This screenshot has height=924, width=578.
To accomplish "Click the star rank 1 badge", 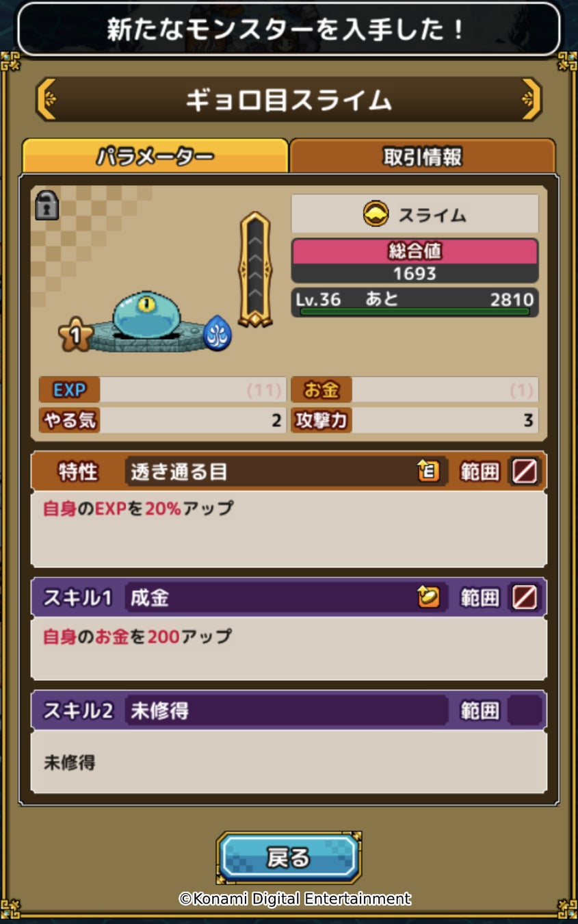I will (x=75, y=335).
